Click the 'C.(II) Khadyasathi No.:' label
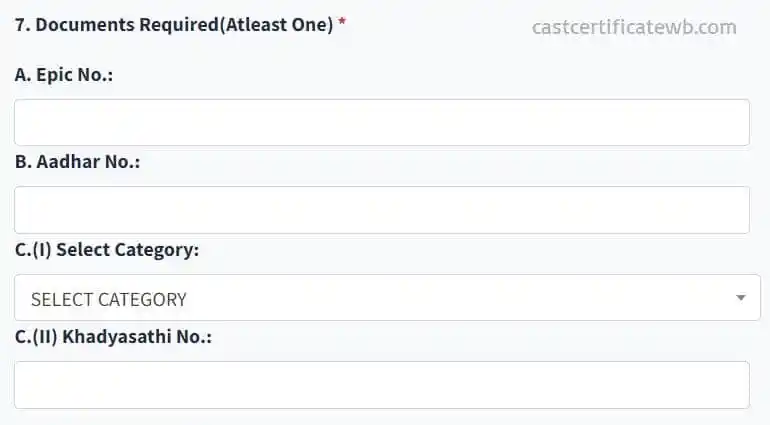 coord(113,337)
